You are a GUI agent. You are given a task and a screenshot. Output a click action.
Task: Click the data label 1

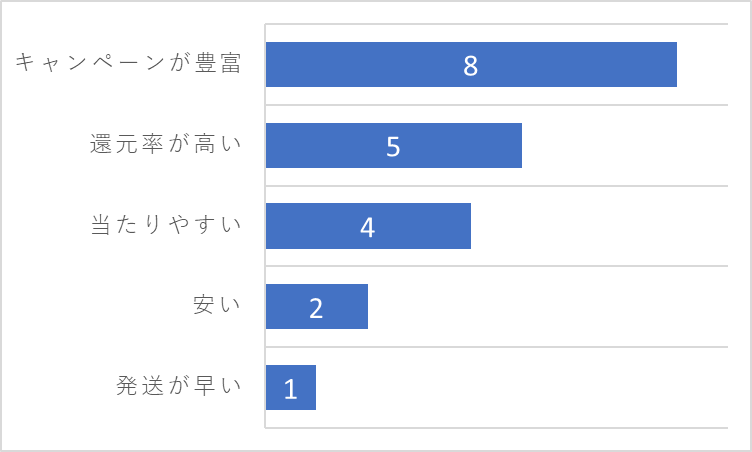(291, 388)
